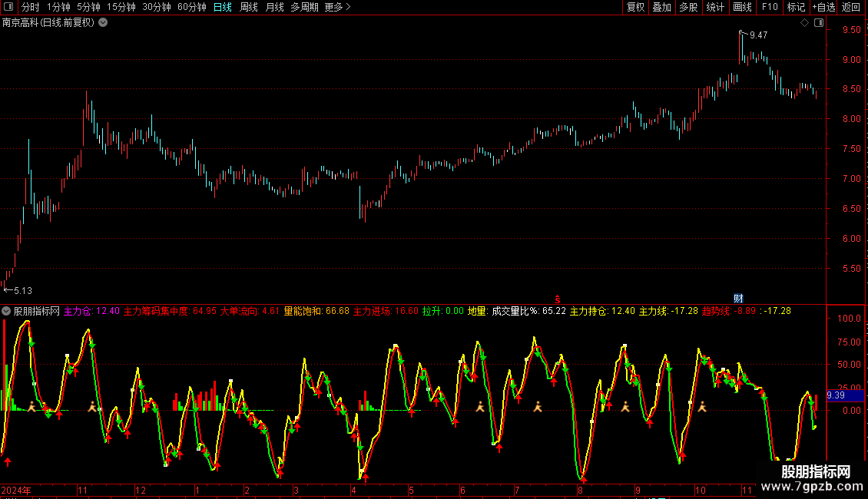Click the 9.50 price axis label

point(851,30)
